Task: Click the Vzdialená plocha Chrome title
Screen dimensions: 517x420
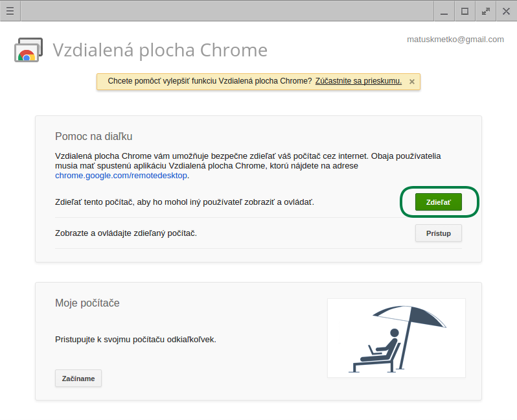Action: pos(160,50)
